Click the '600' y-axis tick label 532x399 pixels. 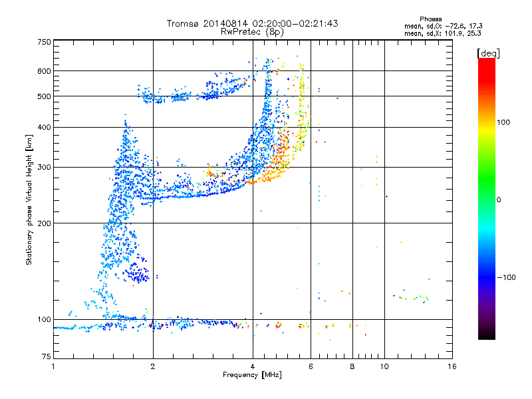pos(44,71)
